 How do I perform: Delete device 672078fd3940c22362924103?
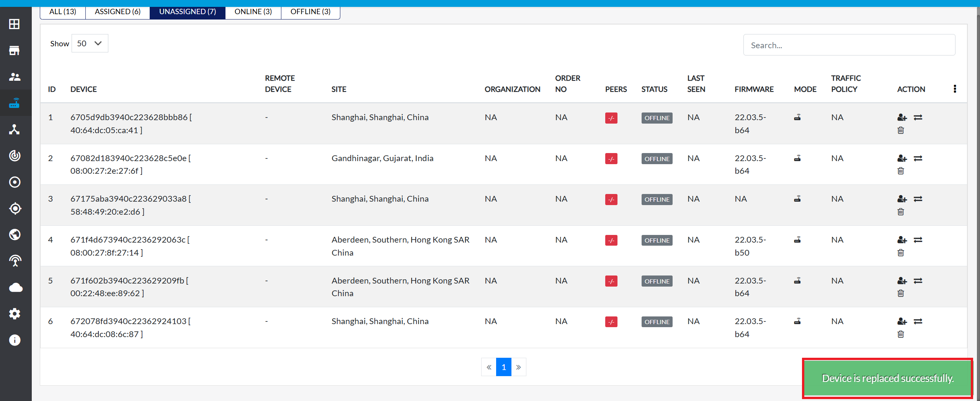(901, 334)
